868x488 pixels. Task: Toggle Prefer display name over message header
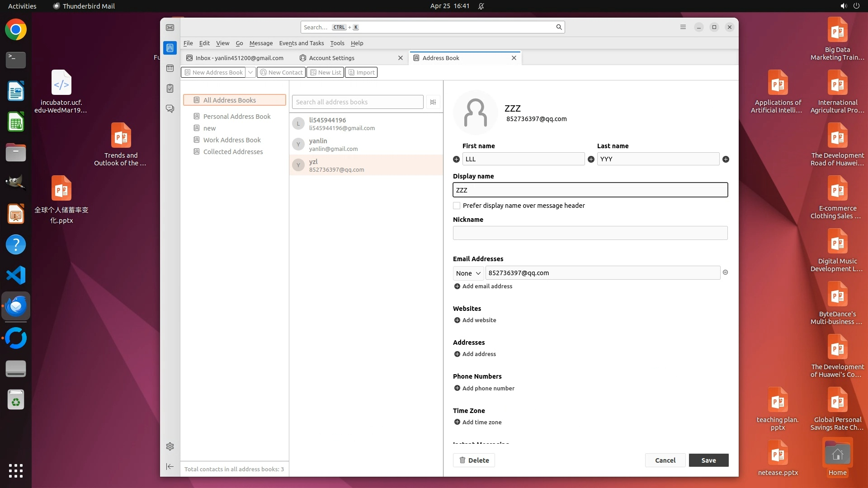click(x=457, y=206)
